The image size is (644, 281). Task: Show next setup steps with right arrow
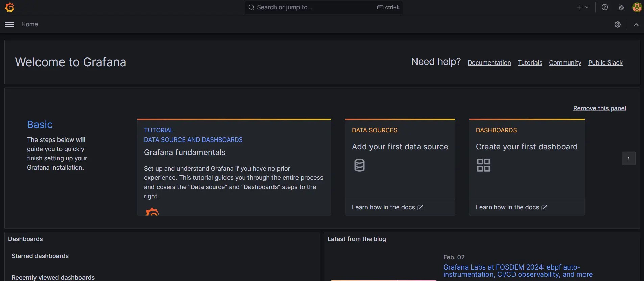tap(628, 158)
